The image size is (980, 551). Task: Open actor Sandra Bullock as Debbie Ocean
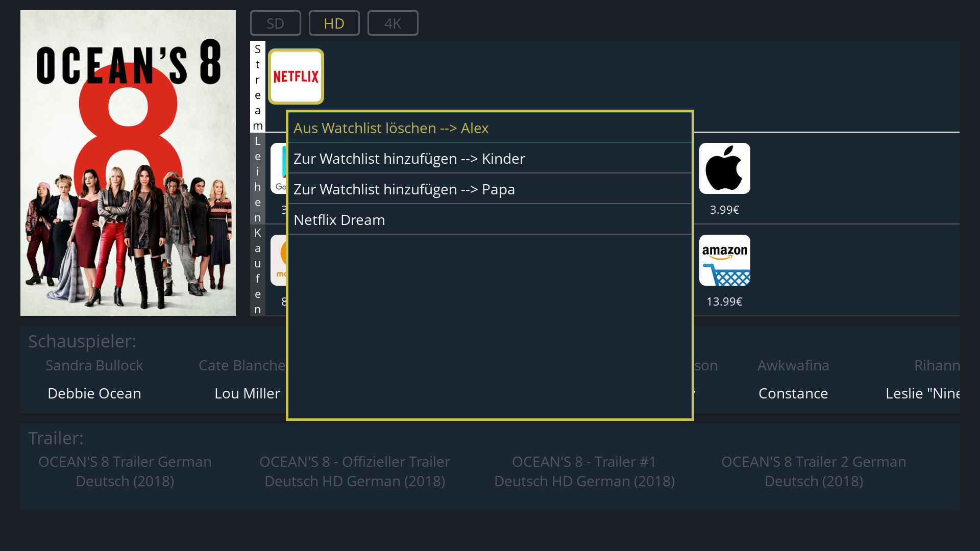(94, 380)
